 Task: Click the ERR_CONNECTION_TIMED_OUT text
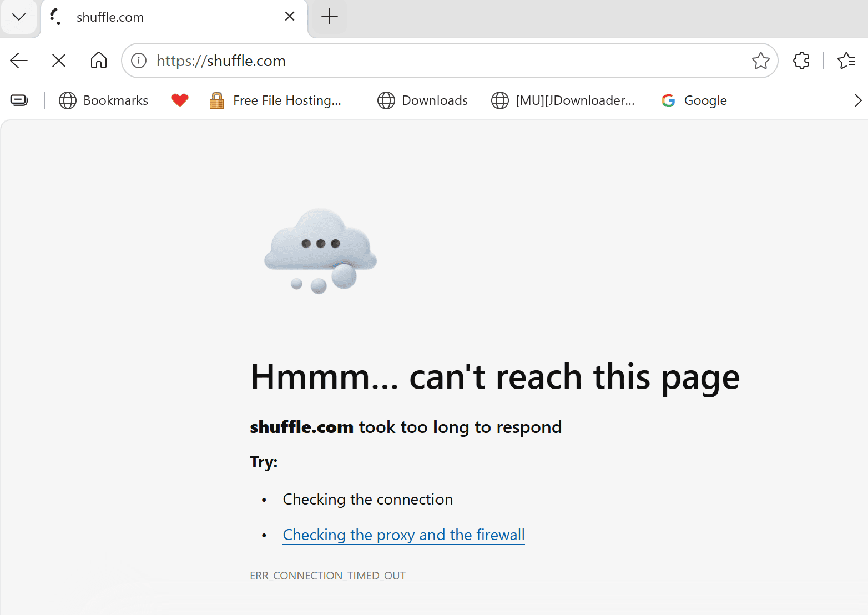coord(327,576)
